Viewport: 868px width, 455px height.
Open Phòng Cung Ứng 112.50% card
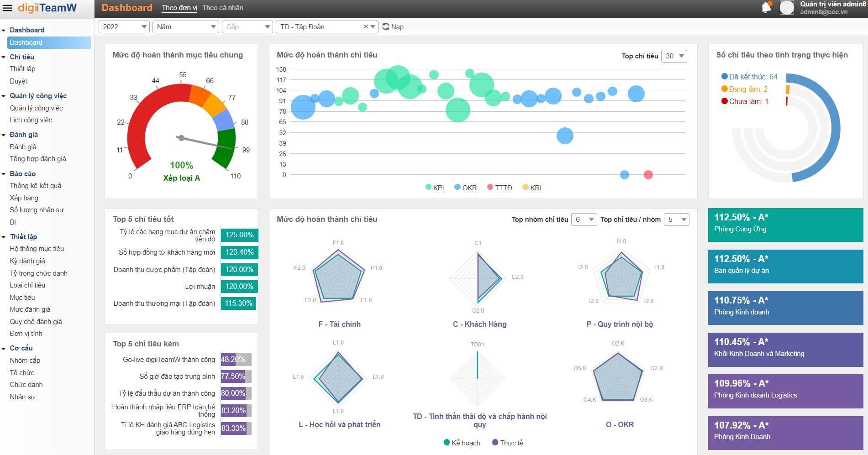(x=785, y=225)
